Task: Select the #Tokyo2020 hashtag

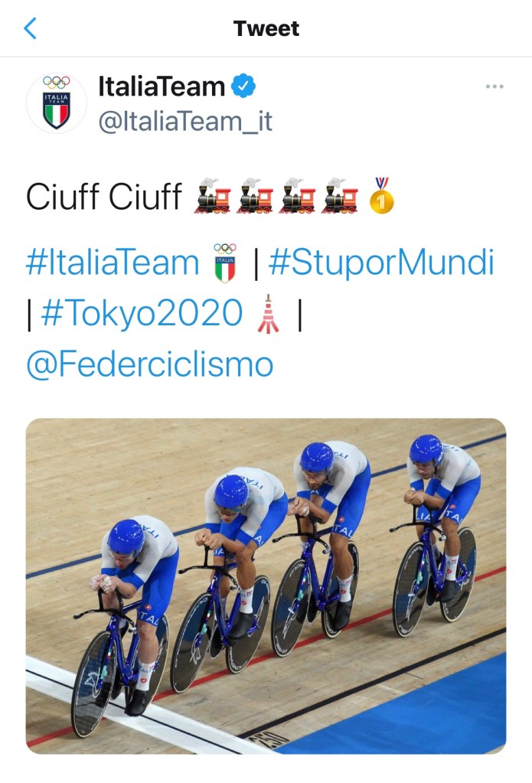Action: pyautogui.click(x=142, y=314)
